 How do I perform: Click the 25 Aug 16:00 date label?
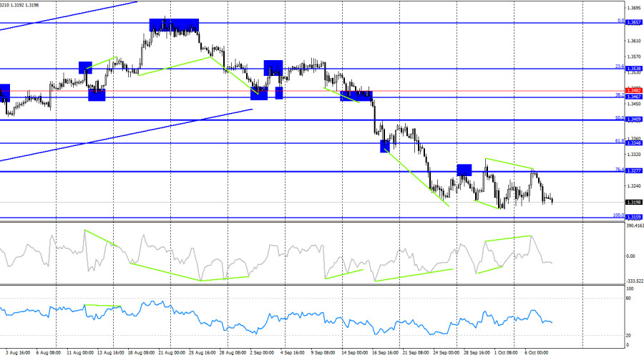pos(203,353)
